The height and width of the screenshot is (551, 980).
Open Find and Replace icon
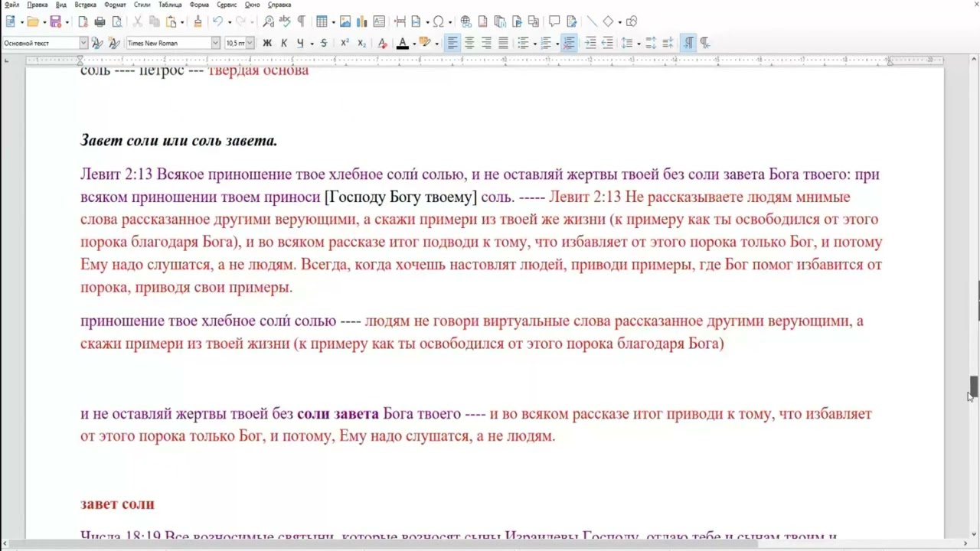[268, 21]
